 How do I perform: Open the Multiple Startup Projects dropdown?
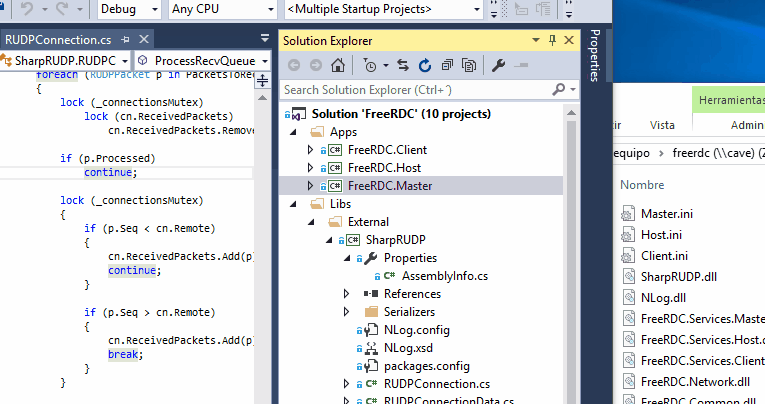coord(383,9)
